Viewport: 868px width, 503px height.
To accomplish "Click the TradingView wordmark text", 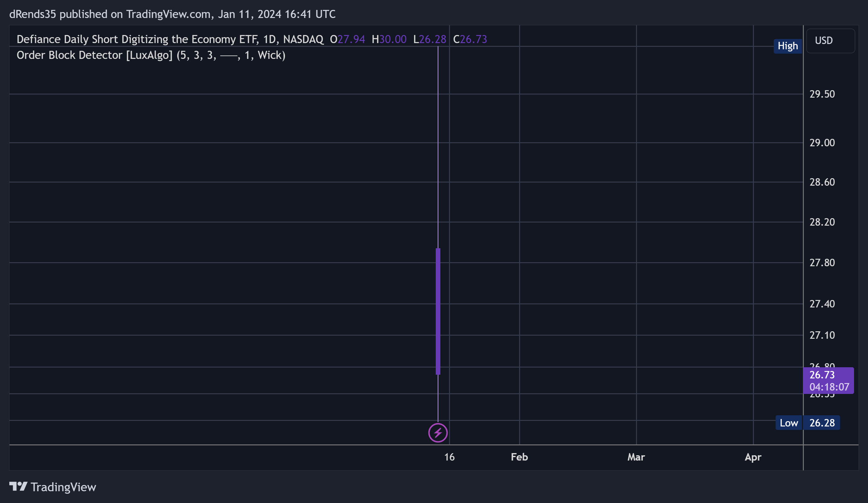I will [x=63, y=487].
